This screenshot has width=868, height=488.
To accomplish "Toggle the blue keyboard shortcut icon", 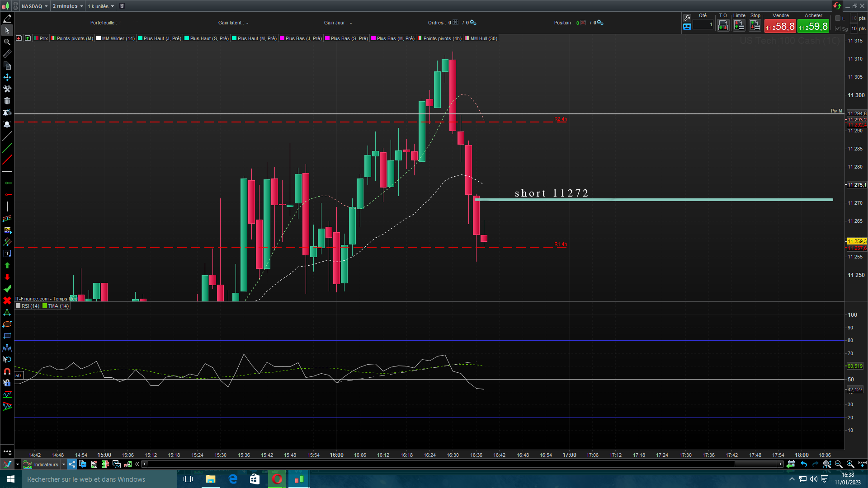I will pyautogui.click(x=687, y=27).
